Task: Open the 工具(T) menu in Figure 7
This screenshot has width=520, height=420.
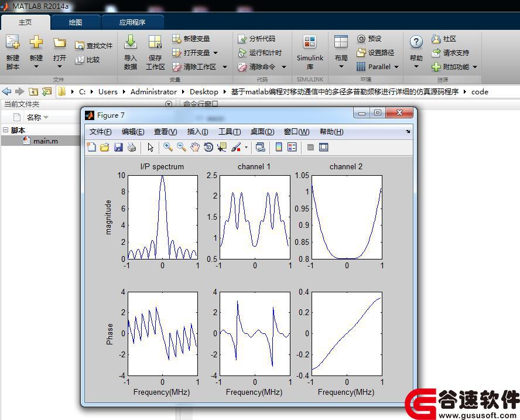Action: [x=230, y=132]
